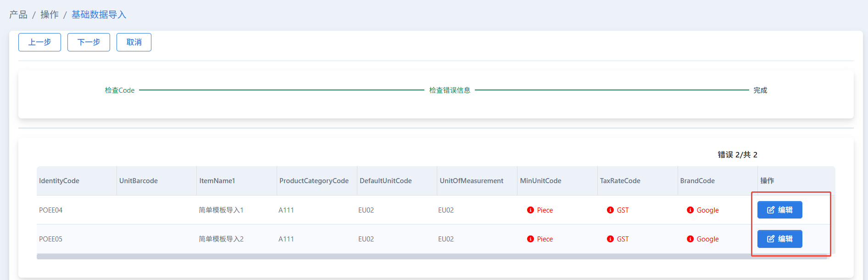
Task: Select the 基础数据导入 breadcrumb
Action: click(99, 15)
